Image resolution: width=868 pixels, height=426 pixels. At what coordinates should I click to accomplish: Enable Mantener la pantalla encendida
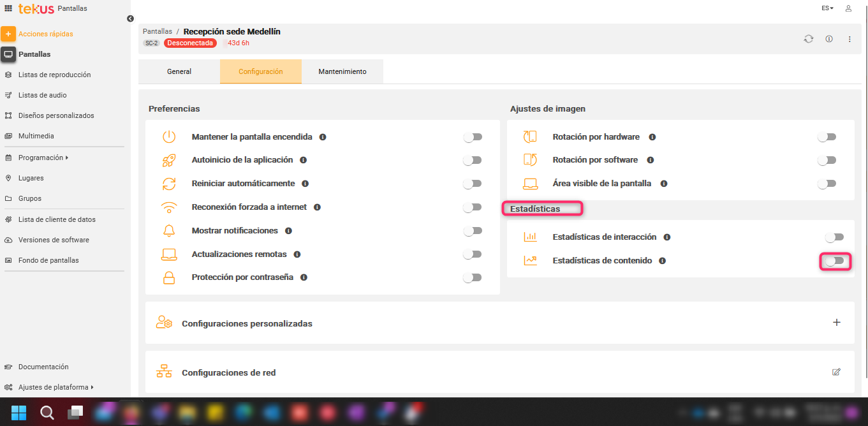coord(473,136)
